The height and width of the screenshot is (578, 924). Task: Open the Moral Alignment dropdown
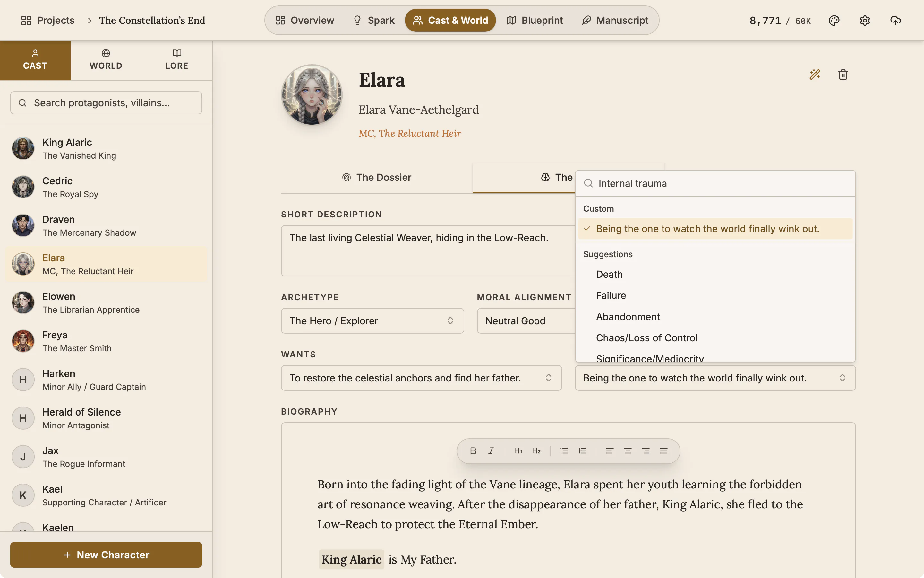(x=526, y=321)
